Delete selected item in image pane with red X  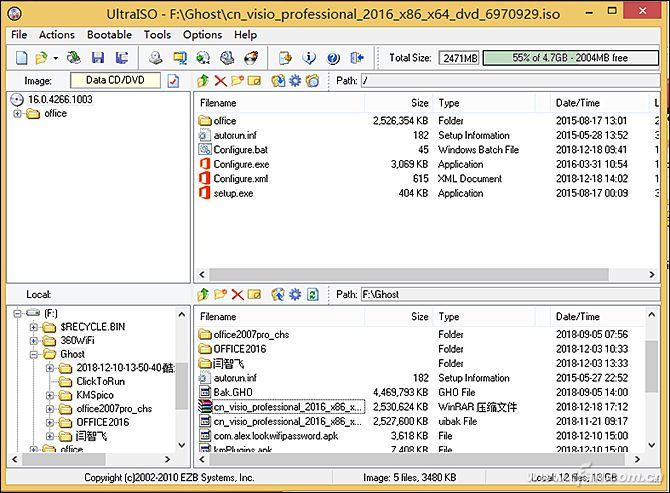[220, 80]
